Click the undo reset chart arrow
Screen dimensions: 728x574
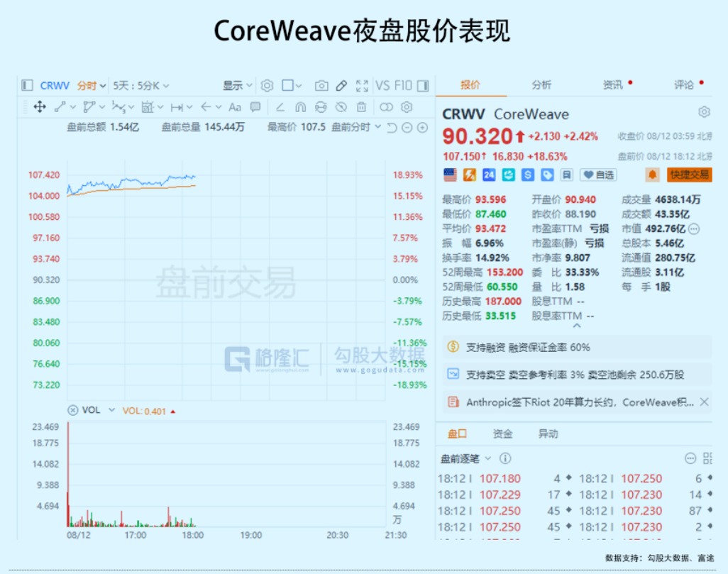(392, 127)
